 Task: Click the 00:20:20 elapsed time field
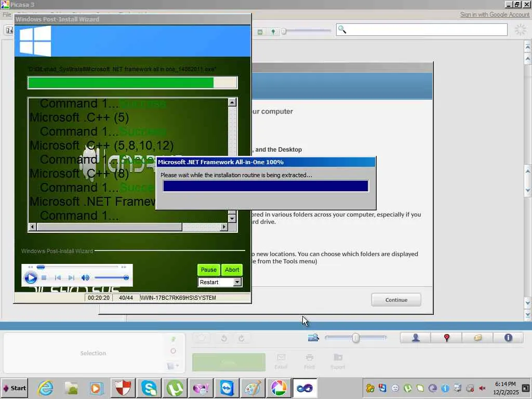click(98, 298)
